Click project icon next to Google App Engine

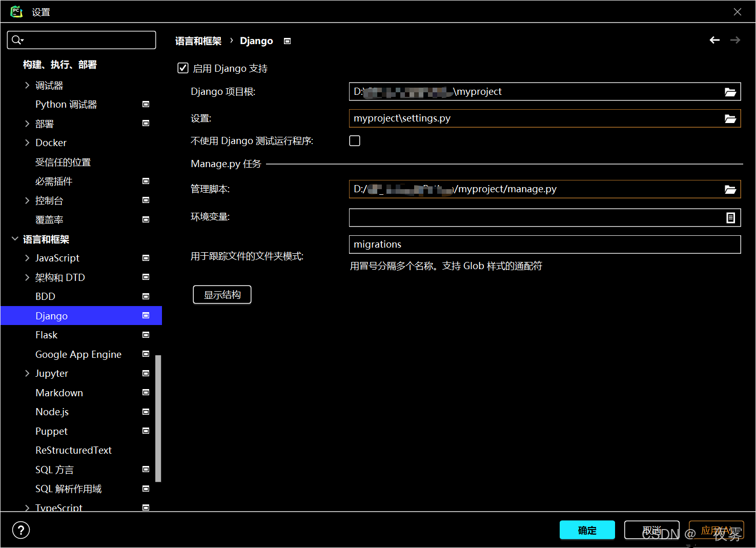(146, 354)
